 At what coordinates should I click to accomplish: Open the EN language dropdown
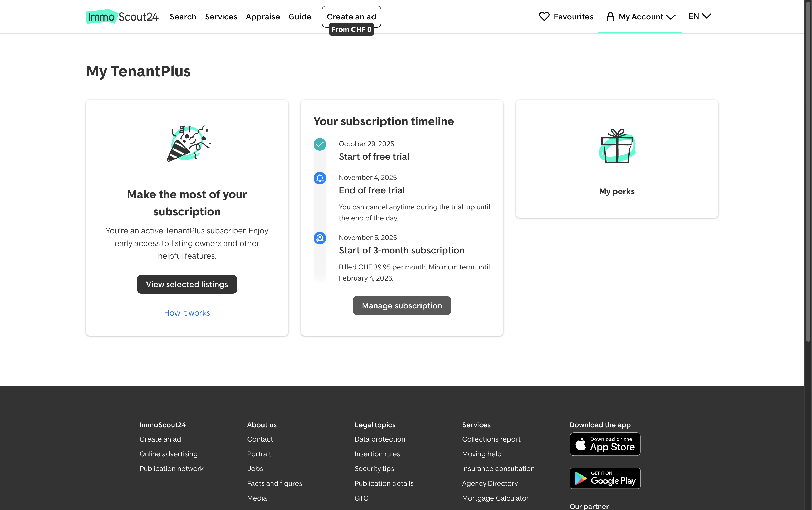[700, 16]
